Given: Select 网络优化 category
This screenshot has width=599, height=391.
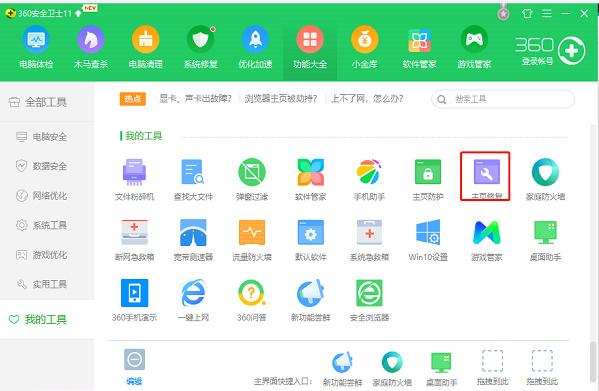Looking at the screenshot, I should click(42, 196).
